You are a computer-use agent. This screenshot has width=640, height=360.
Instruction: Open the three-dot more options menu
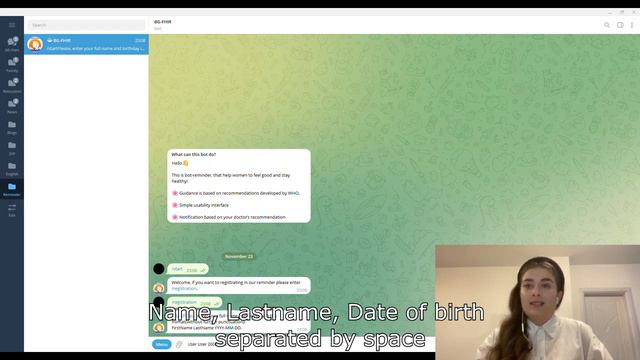(632, 25)
